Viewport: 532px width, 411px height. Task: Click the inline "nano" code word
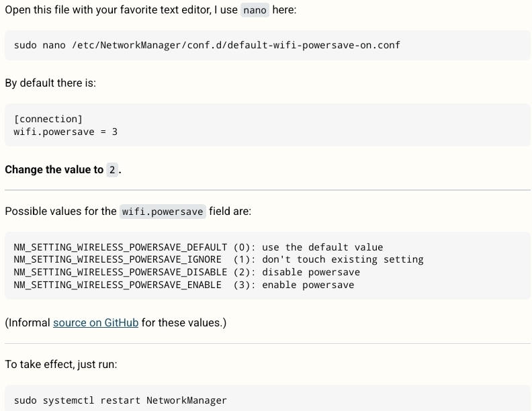coord(255,10)
